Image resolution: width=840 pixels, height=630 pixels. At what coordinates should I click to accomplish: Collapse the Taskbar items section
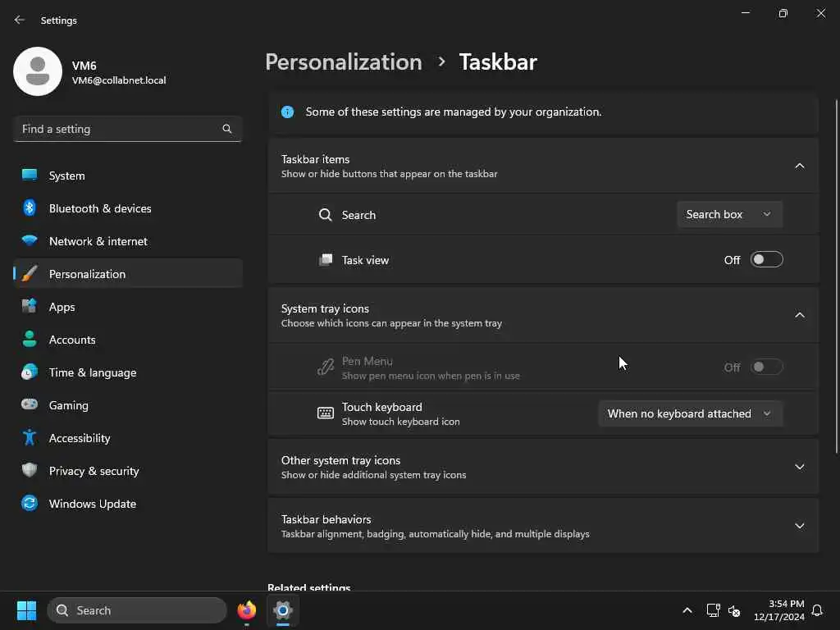799,166
